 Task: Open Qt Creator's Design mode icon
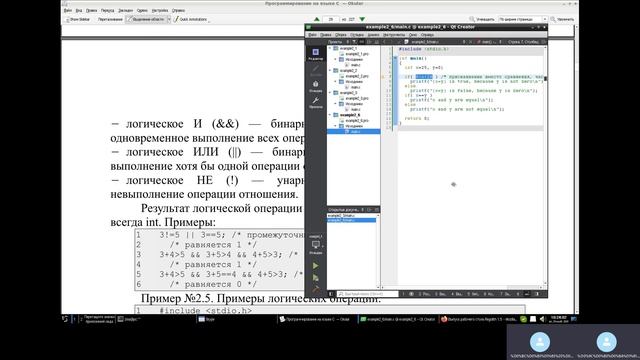click(x=316, y=70)
